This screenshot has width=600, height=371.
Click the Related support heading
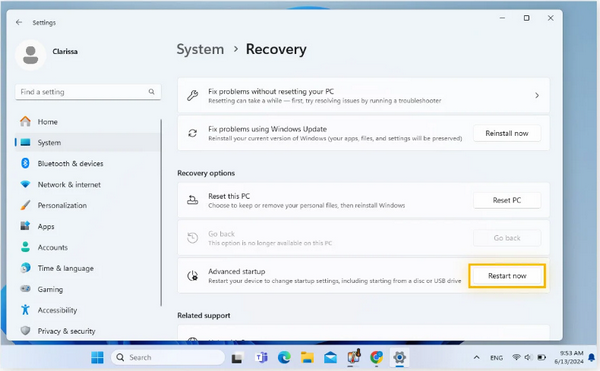click(x=204, y=316)
